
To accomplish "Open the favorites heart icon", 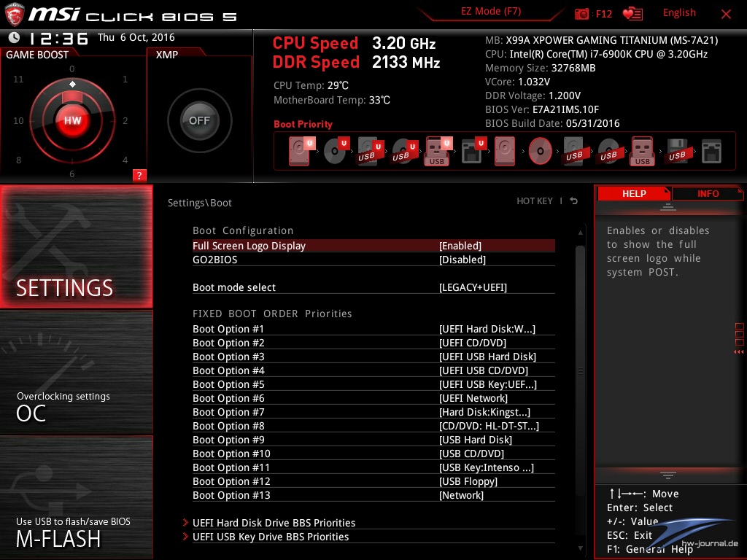I will click(632, 14).
